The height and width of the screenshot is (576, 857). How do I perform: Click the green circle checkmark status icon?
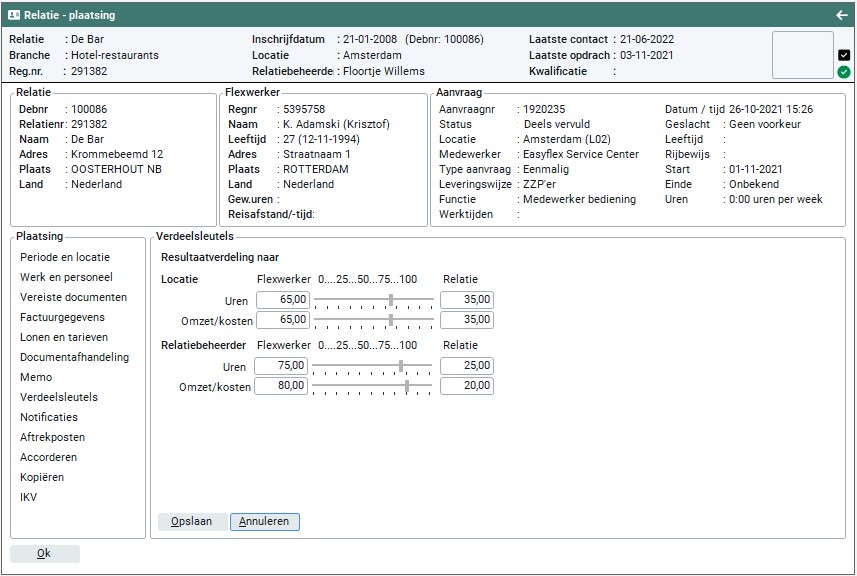[x=844, y=72]
